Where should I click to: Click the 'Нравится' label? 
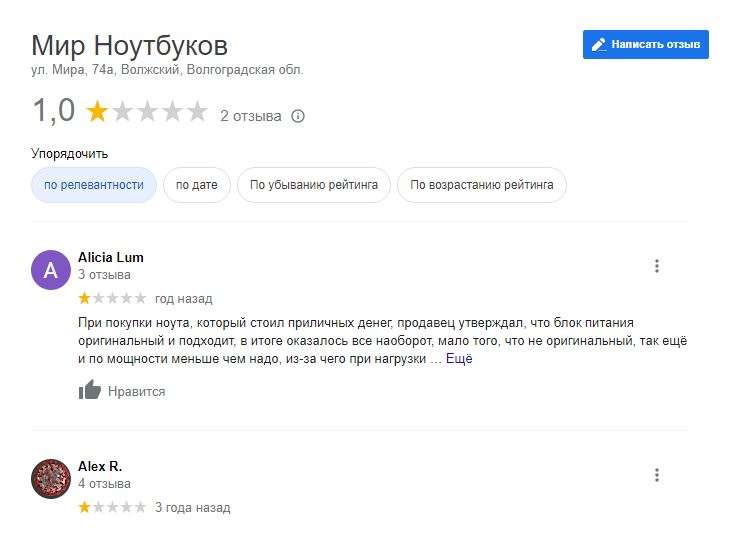[x=137, y=391]
